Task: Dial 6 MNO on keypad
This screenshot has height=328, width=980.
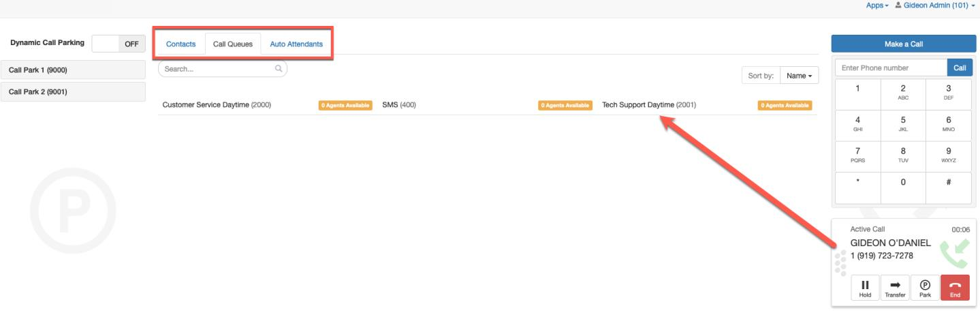Action: (x=949, y=125)
